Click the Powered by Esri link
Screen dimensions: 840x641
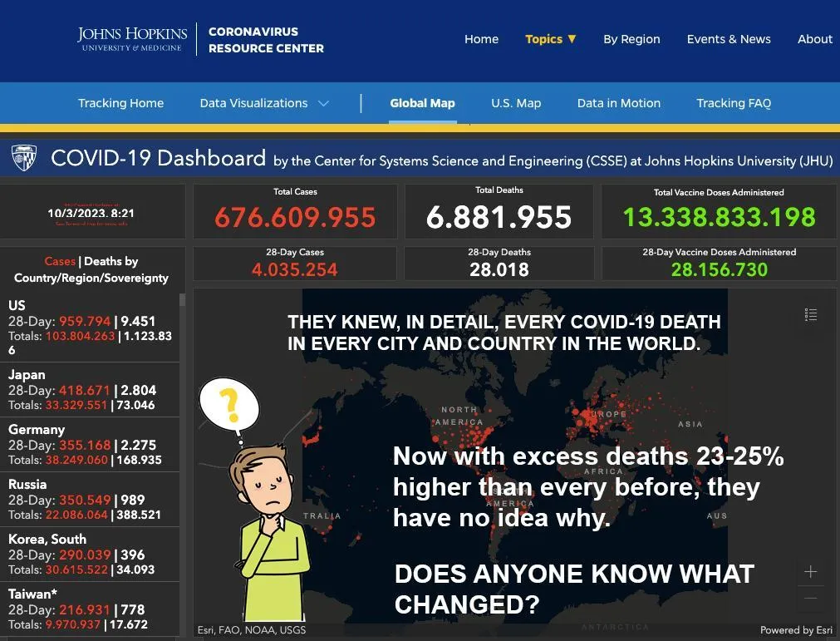[796, 629]
